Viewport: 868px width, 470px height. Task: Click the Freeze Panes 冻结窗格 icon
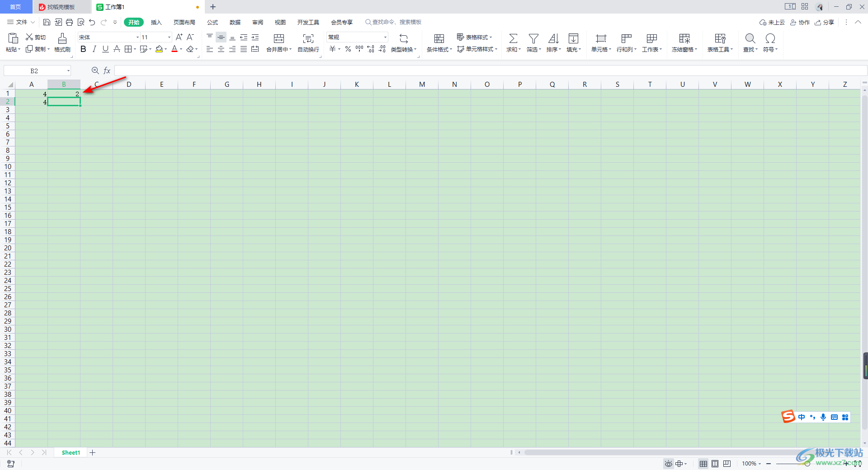coord(684,38)
